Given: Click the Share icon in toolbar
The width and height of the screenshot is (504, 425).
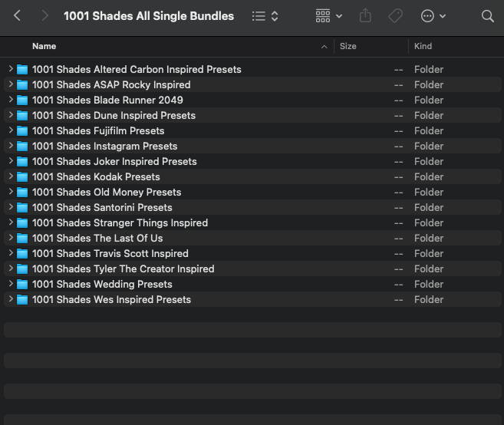Looking at the screenshot, I should pyautogui.click(x=365, y=16).
